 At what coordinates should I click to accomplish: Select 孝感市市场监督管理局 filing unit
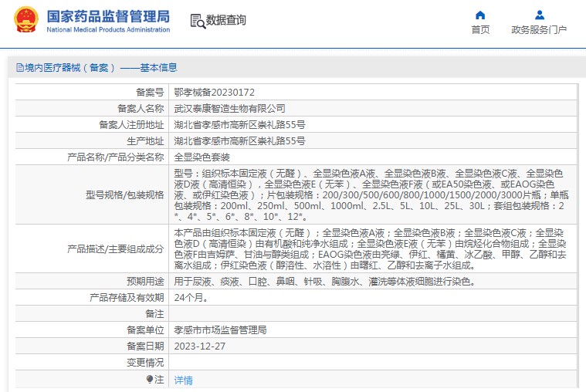coord(220,330)
